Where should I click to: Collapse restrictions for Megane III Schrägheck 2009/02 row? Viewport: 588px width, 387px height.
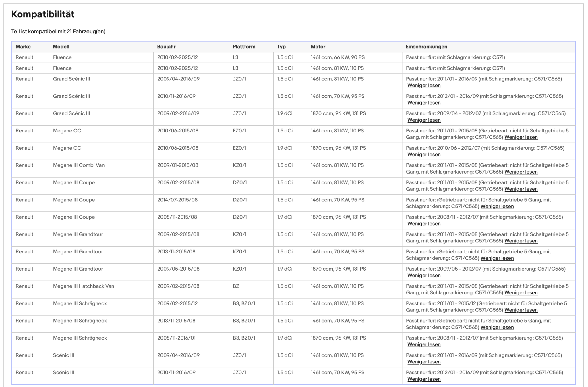521,310
